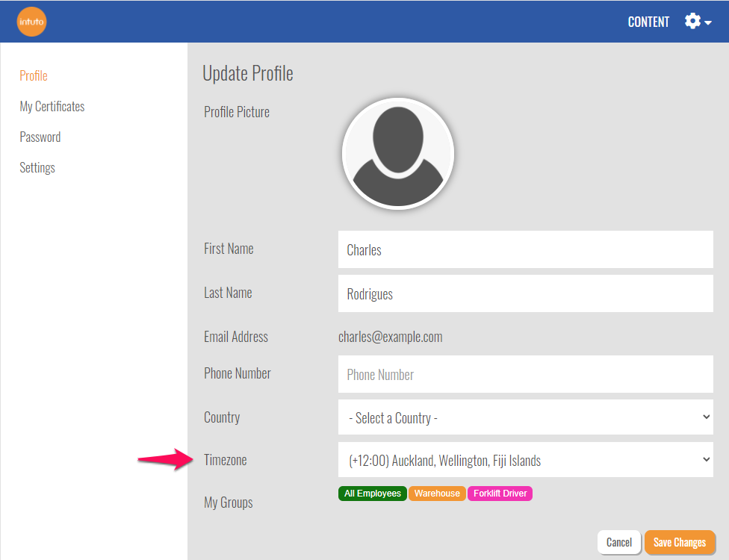This screenshot has height=560, width=729.
Task: Open the Timezone dropdown
Action: click(x=525, y=461)
